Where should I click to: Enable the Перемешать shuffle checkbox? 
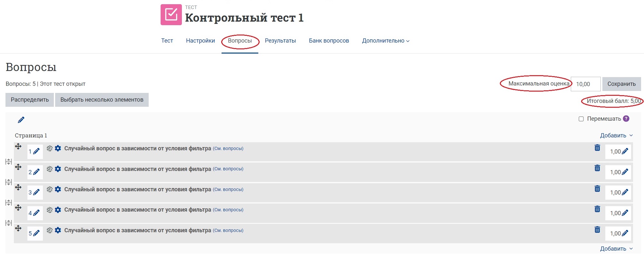tap(581, 119)
